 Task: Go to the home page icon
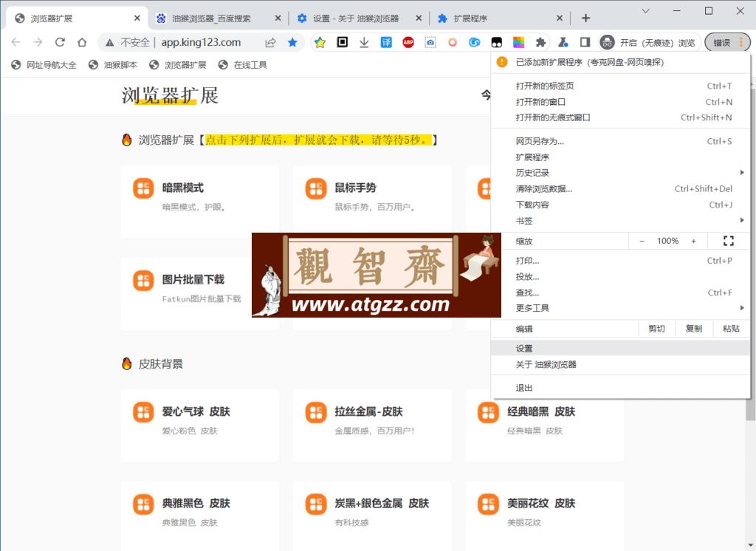tap(82, 42)
